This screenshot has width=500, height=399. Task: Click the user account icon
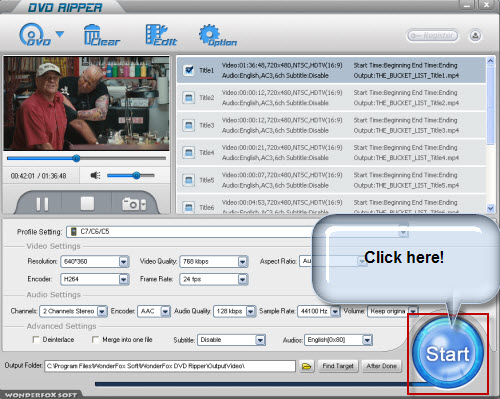475,35
